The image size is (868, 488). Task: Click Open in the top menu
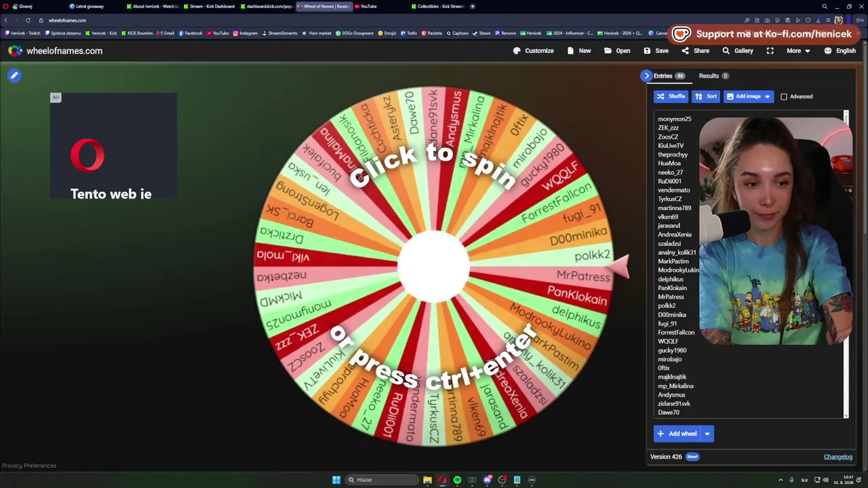pos(617,51)
